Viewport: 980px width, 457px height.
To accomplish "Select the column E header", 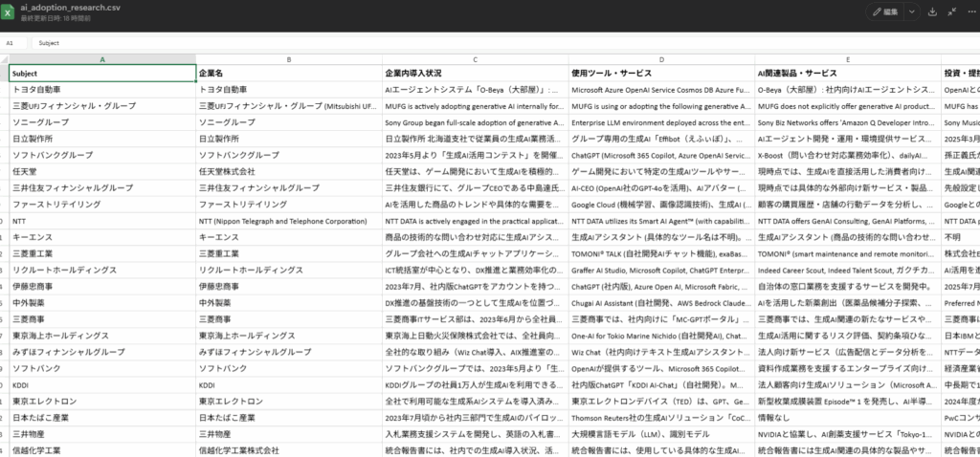I will [x=848, y=60].
